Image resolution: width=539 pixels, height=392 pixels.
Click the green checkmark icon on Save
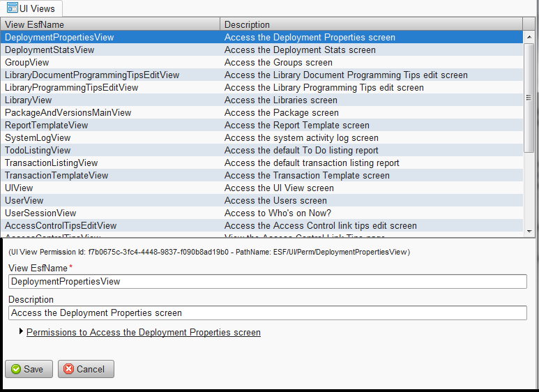point(15,370)
